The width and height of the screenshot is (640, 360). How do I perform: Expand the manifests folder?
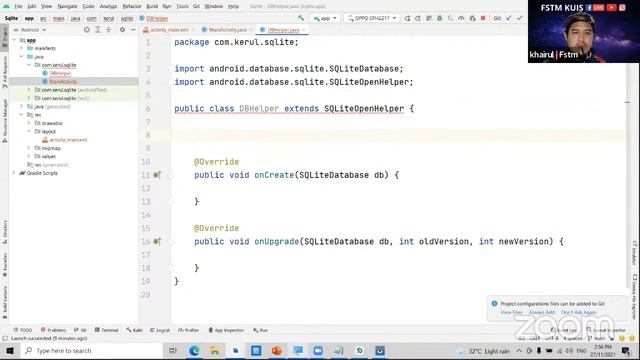[22, 48]
